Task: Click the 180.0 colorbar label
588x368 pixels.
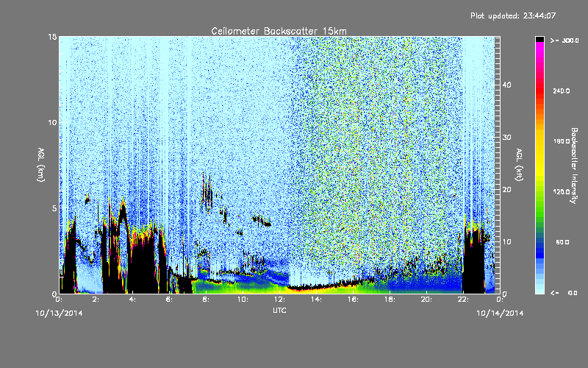Action: tap(562, 141)
